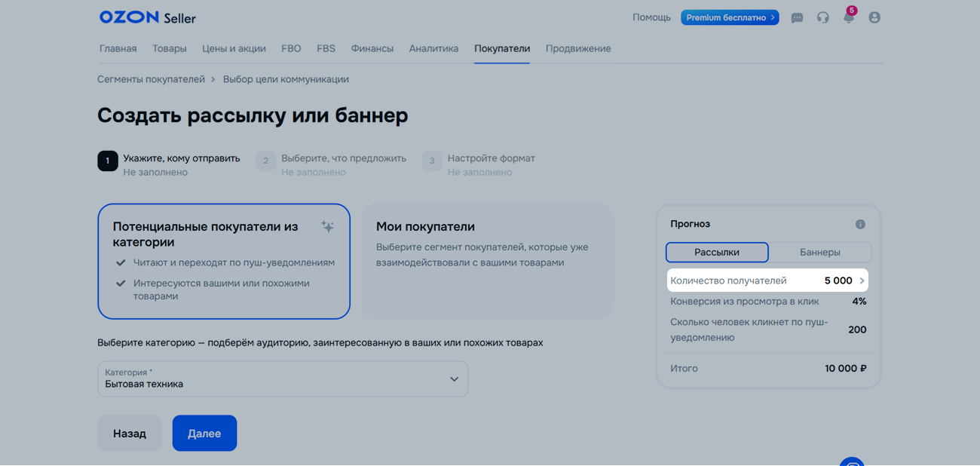Open the chat messages icon
Viewport: 980px width, 466px height.
[797, 17]
